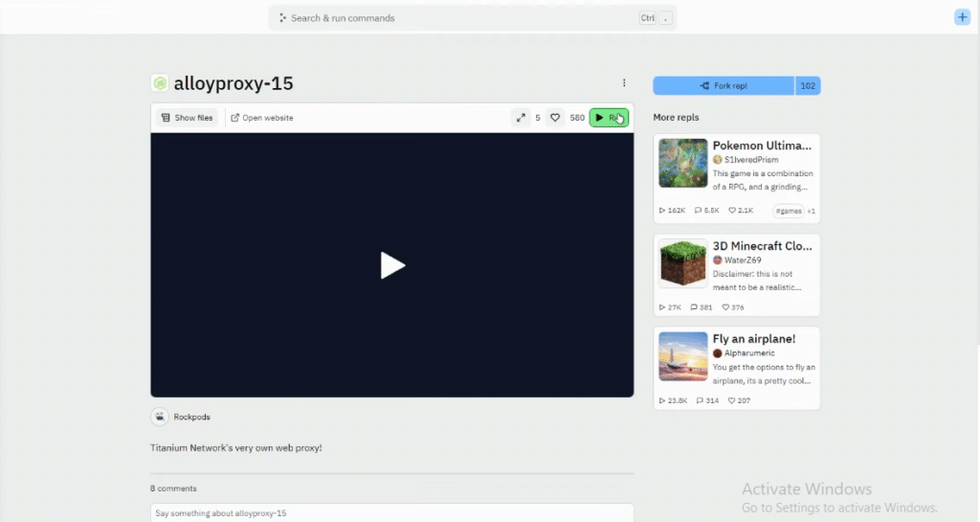Open the Fly an airplane! repl title
Viewport: 980px width, 522px height.
754,339
